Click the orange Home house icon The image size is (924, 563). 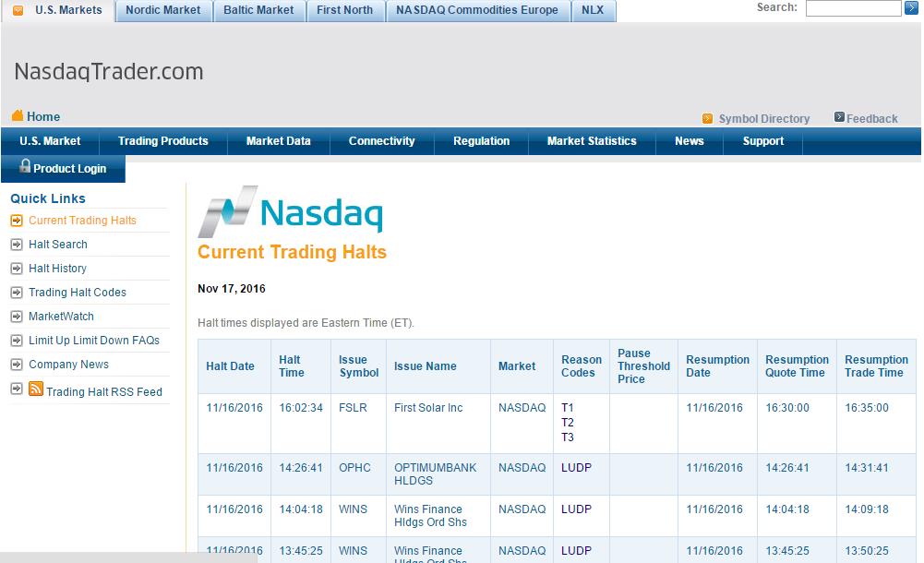[x=18, y=115]
